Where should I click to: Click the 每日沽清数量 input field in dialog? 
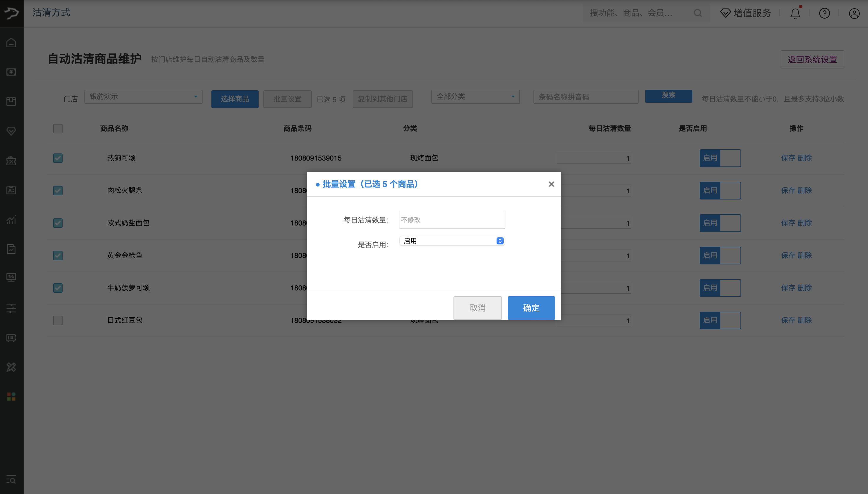(x=452, y=220)
